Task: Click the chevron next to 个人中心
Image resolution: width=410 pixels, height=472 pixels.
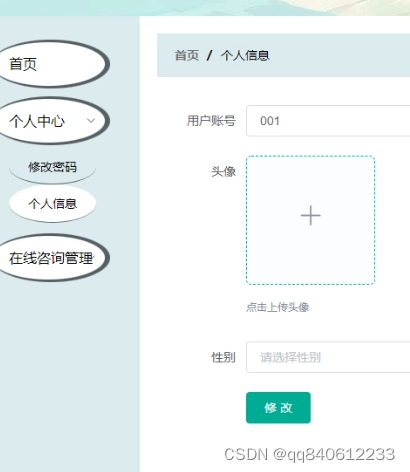Action: point(91,121)
